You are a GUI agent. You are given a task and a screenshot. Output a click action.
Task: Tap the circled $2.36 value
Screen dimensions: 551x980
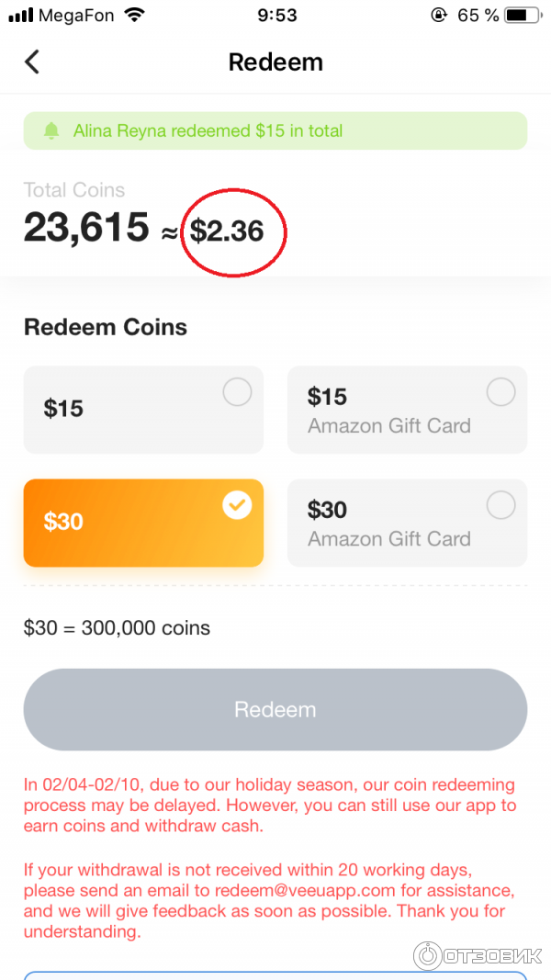(x=227, y=231)
